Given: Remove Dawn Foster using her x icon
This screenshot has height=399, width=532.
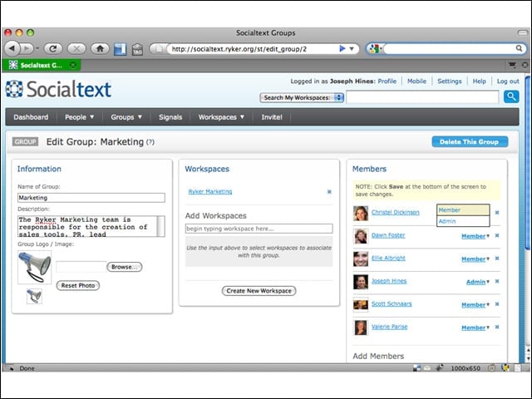Looking at the screenshot, I should point(497,235).
